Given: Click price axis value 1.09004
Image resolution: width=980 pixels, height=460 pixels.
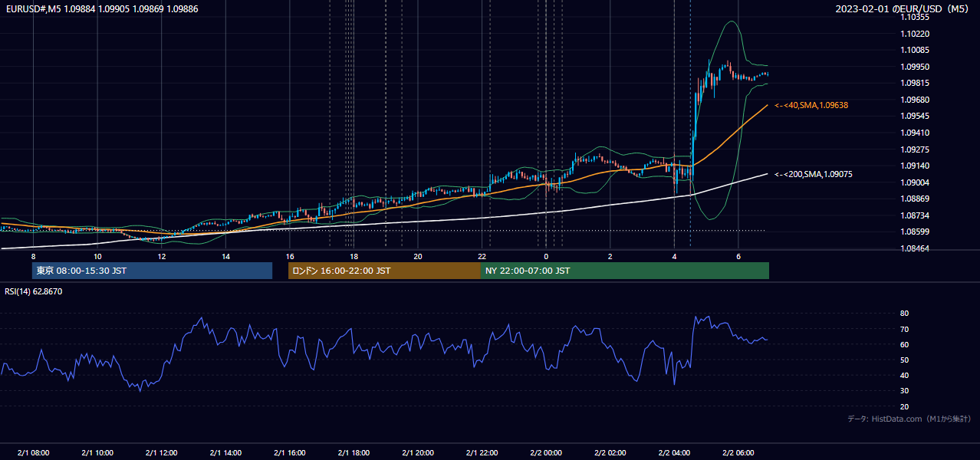Looking at the screenshot, I should pyautogui.click(x=914, y=182).
